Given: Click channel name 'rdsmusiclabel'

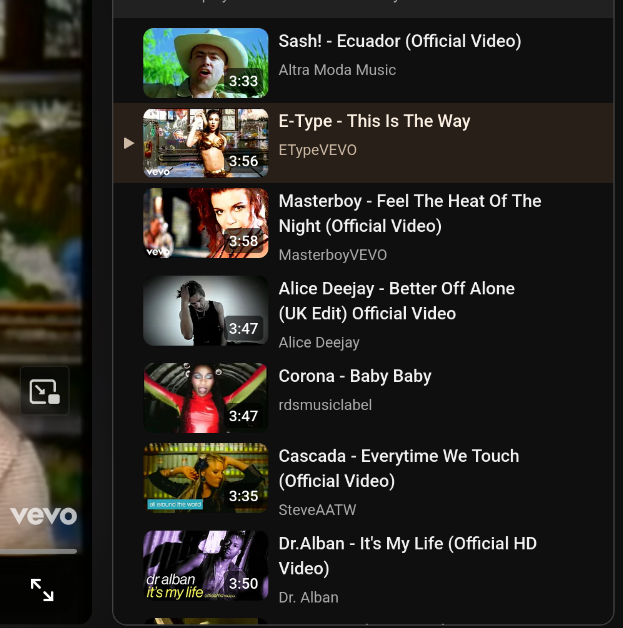Looking at the screenshot, I should point(325,405).
